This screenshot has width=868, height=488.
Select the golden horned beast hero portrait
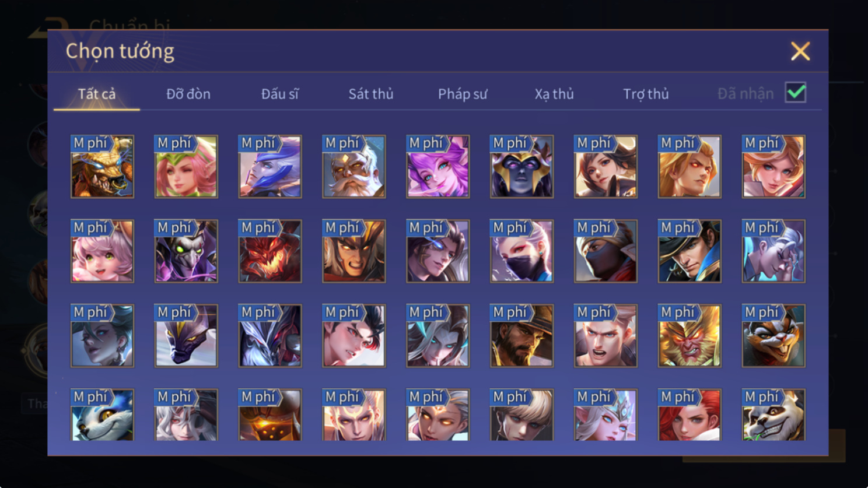[x=102, y=167]
